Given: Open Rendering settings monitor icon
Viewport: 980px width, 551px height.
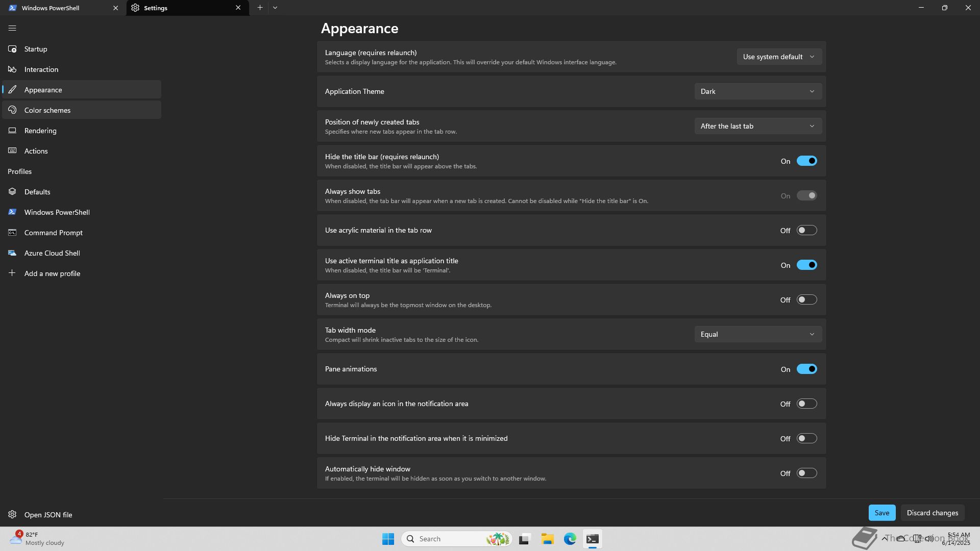Looking at the screenshot, I should coord(12,131).
